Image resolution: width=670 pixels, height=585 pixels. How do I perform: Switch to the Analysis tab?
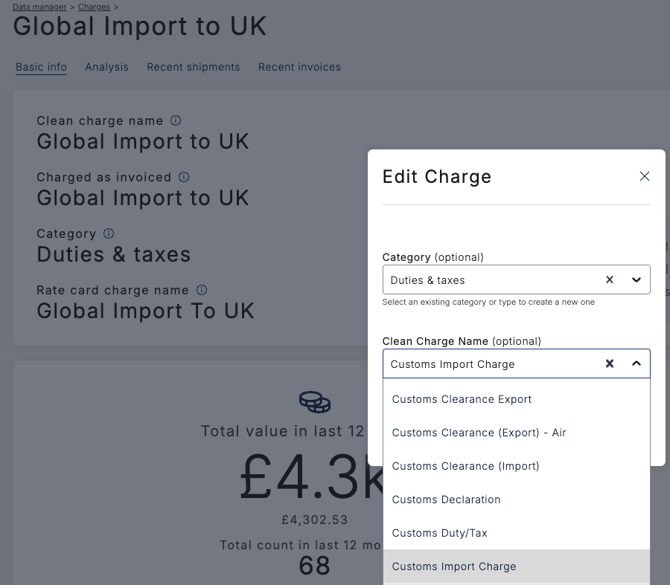[x=106, y=67]
